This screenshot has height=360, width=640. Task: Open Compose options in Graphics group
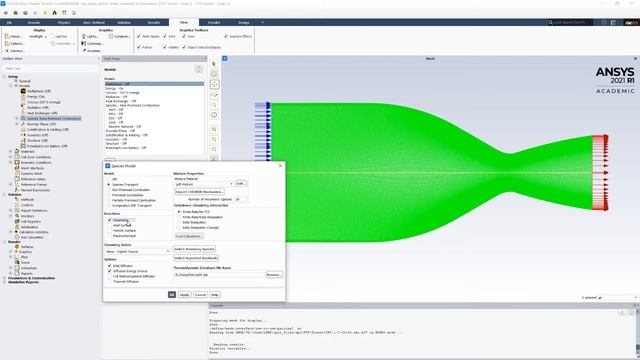click(x=119, y=36)
